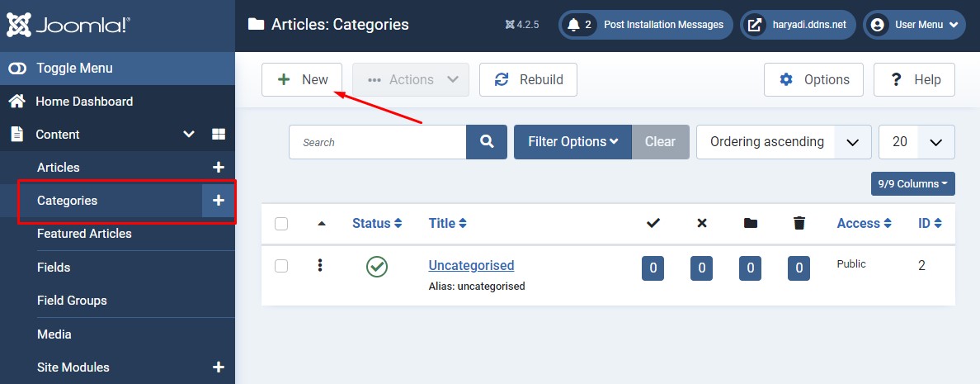
Task: Click the published status checkmark for Uncategorised
Action: point(377,266)
